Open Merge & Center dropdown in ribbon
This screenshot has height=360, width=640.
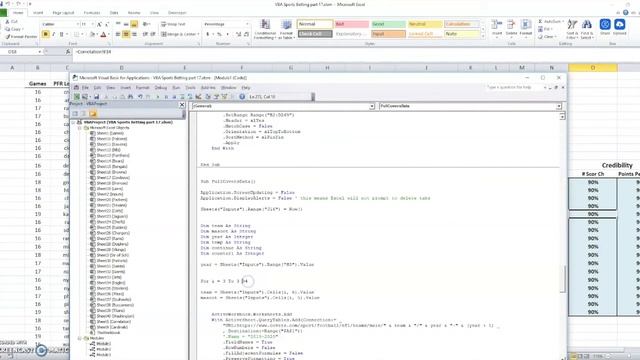198,34
